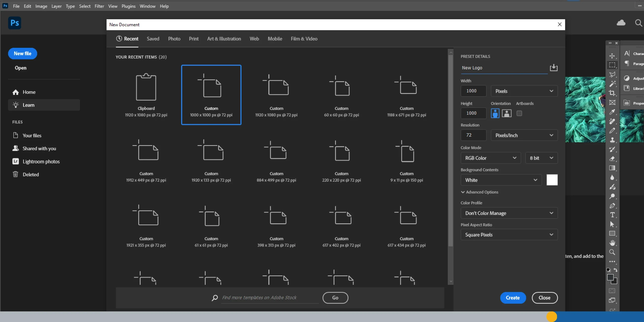Screen dimensions: 644x322
Task: Open Creative Cloud sync icon
Action: click(621, 23)
